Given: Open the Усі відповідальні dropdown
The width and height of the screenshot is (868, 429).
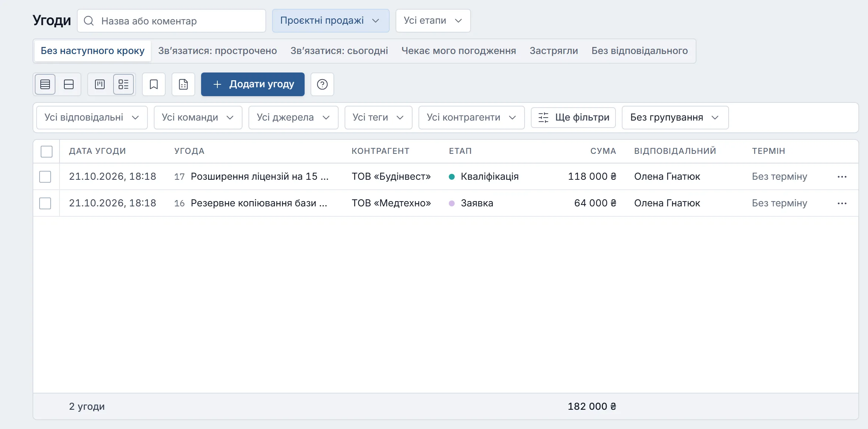Looking at the screenshot, I should [x=92, y=118].
